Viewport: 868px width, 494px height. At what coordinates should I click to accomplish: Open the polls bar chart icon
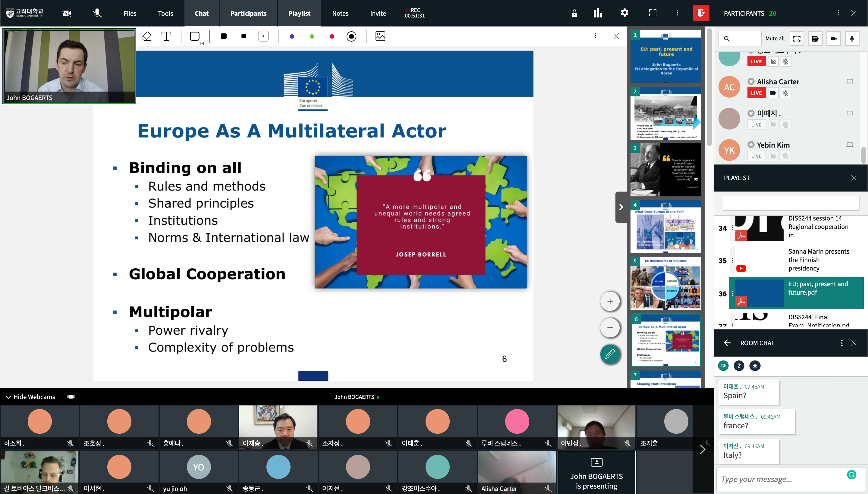coord(598,13)
